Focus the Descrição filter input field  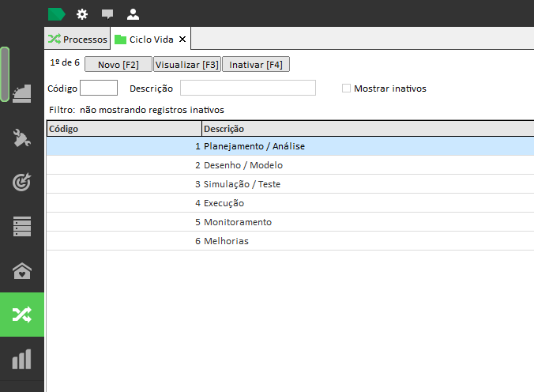coord(248,88)
